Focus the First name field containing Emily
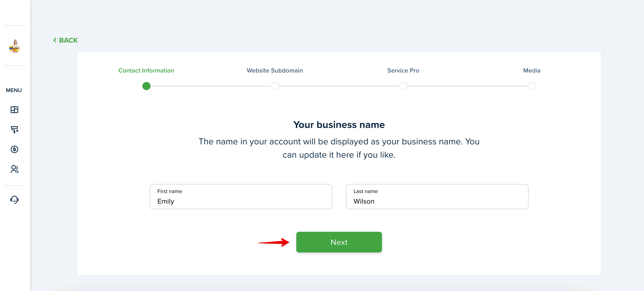Viewport: 644px width, 291px height. point(241,197)
